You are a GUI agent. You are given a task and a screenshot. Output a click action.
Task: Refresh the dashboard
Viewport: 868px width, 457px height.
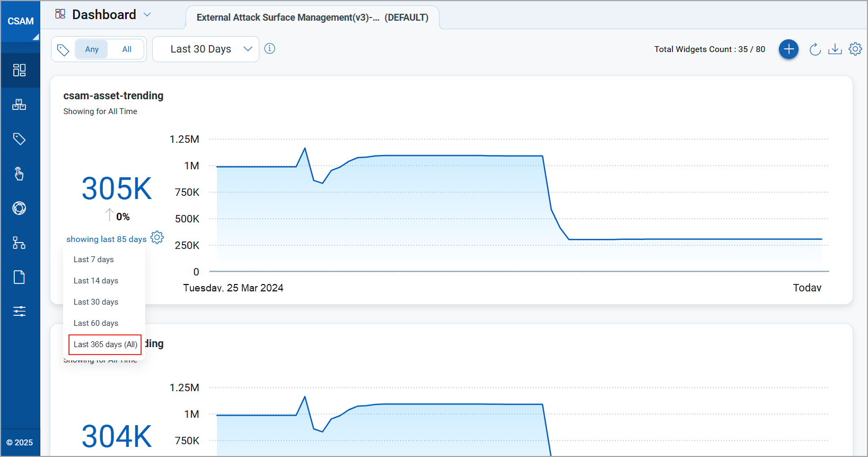point(815,49)
